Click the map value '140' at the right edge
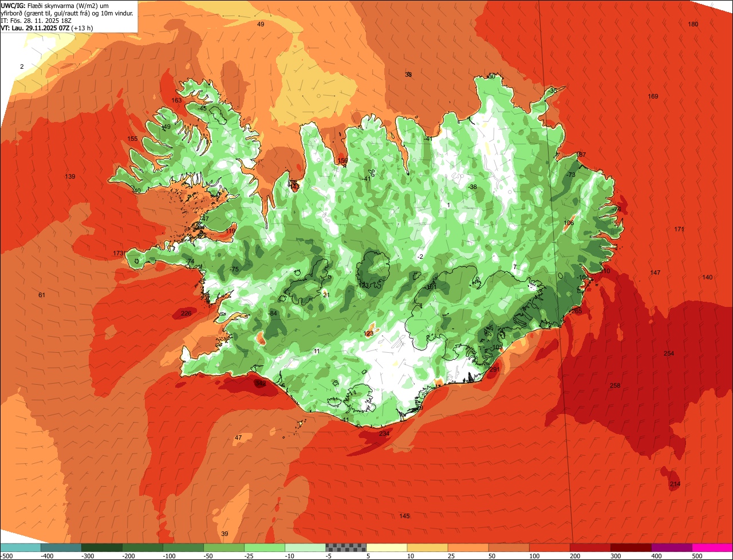This screenshot has height=560, width=733. (x=708, y=278)
